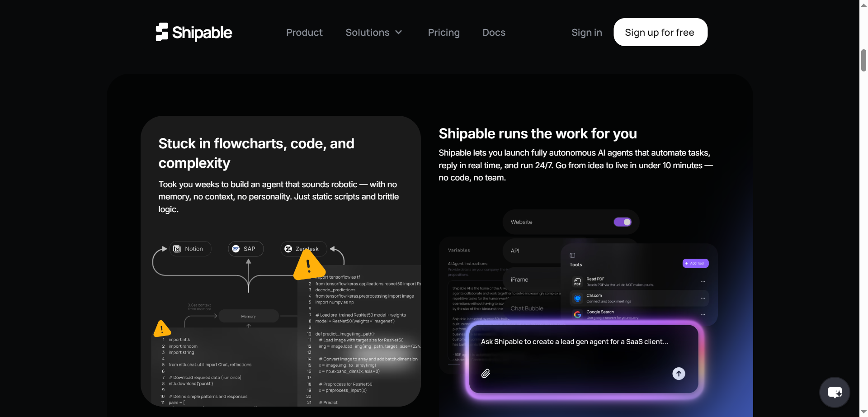
Task: Open the Product menu item
Action: coord(304,33)
